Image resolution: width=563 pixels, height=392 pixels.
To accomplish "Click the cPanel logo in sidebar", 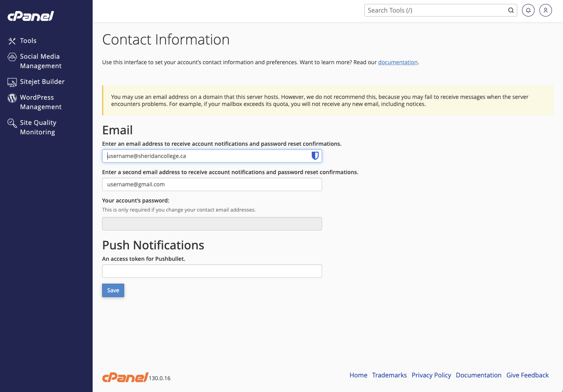I will 31,16.
